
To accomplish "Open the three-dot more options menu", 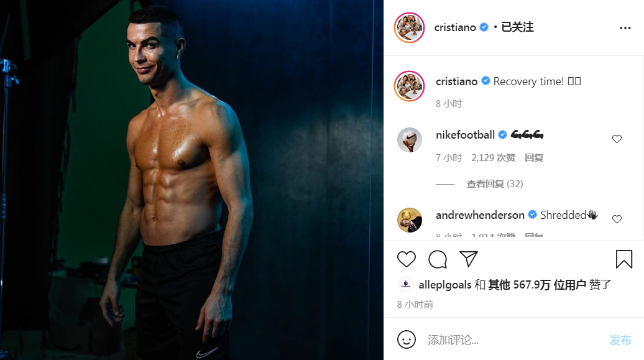I will tap(625, 28).
